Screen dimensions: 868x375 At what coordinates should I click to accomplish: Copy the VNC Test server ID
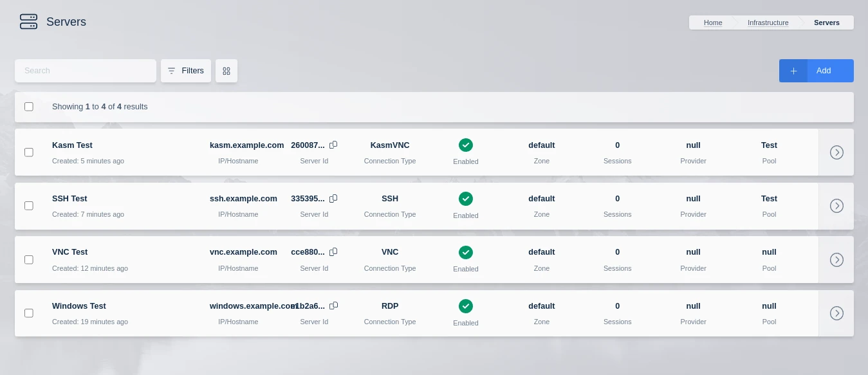pos(333,252)
